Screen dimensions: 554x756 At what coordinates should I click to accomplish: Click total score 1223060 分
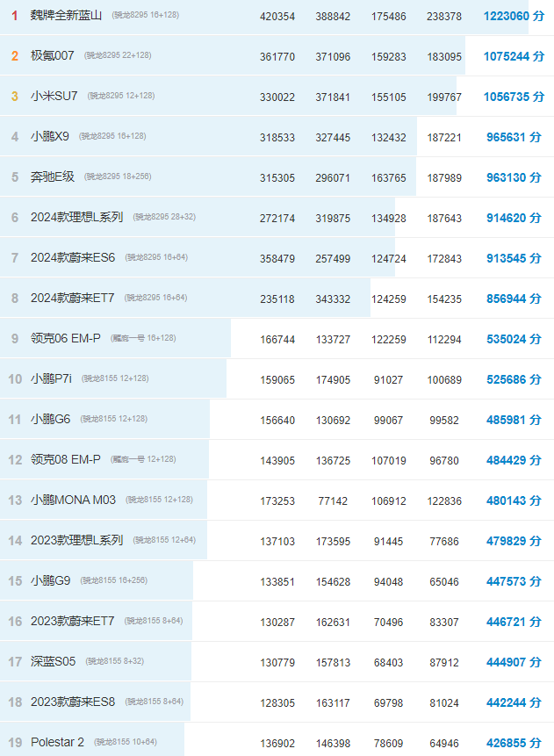pyautogui.click(x=514, y=16)
